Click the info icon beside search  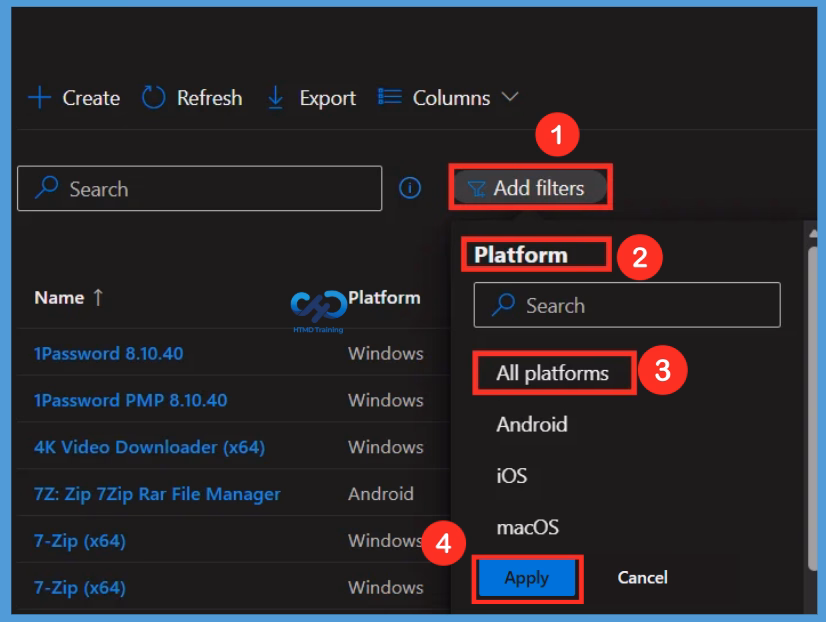[x=410, y=188]
